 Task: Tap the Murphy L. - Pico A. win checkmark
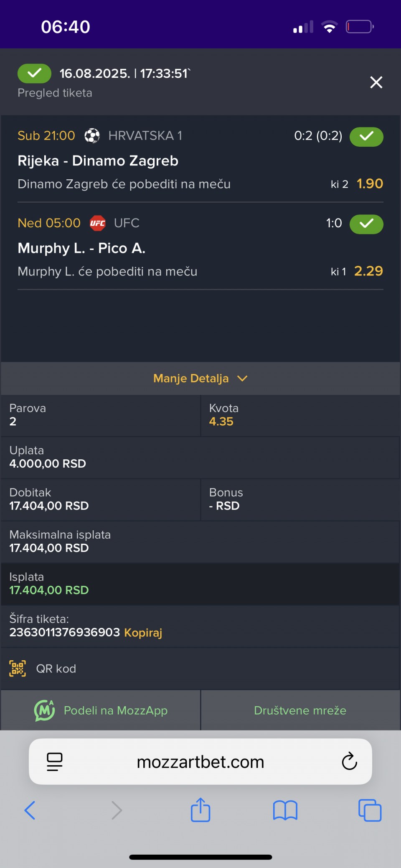(366, 224)
